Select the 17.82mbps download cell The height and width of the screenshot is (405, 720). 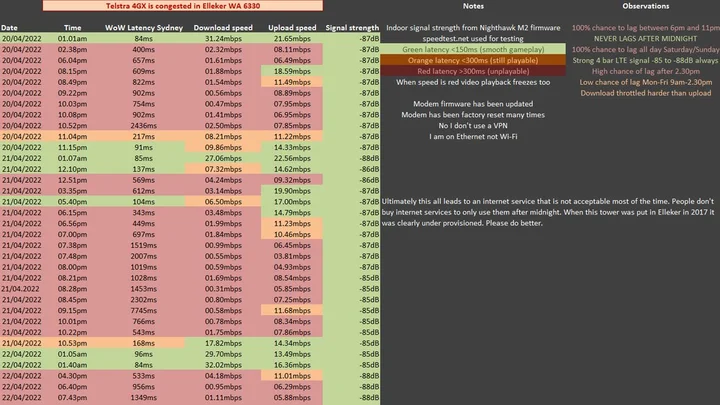[x=223, y=343]
